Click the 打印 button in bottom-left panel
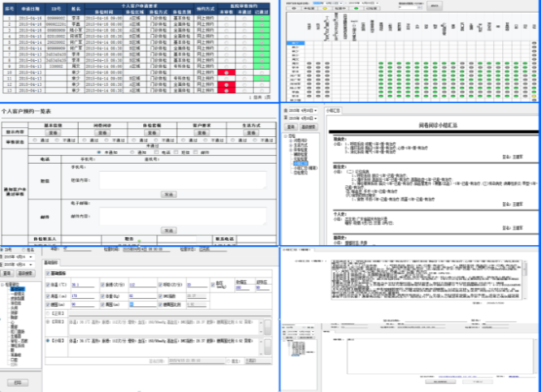Image resolution: width=541 pixels, height=392 pixels. tap(18, 383)
